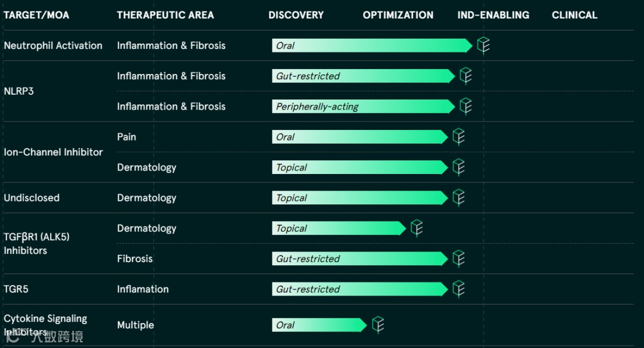Click the Neutrophil Activation target label

[53, 45]
